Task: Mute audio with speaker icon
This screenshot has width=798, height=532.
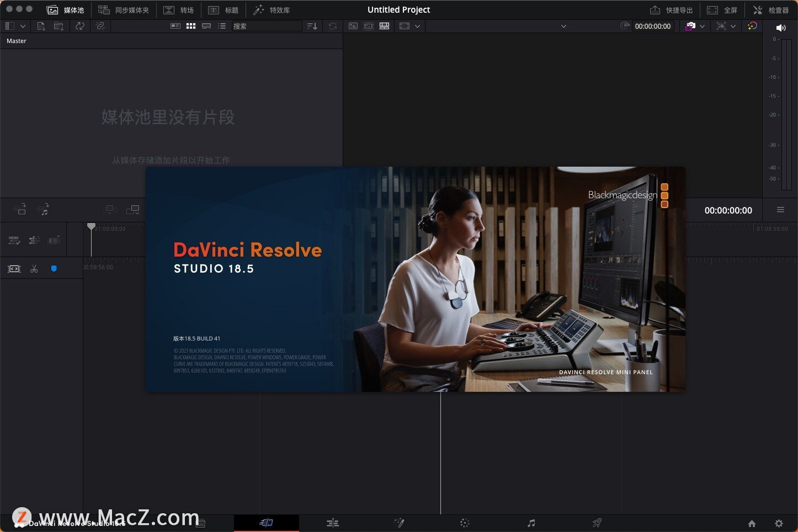Action: click(x=781, y=28)
